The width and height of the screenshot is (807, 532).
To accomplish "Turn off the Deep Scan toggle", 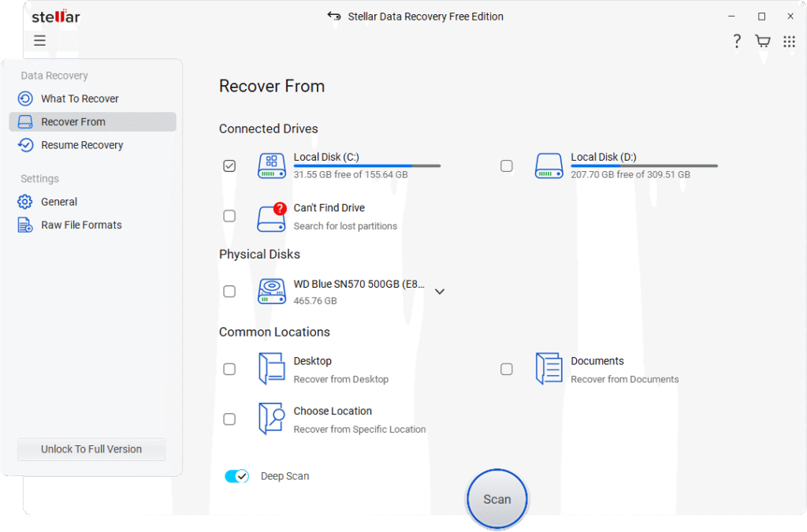I will tap(236, 476).
